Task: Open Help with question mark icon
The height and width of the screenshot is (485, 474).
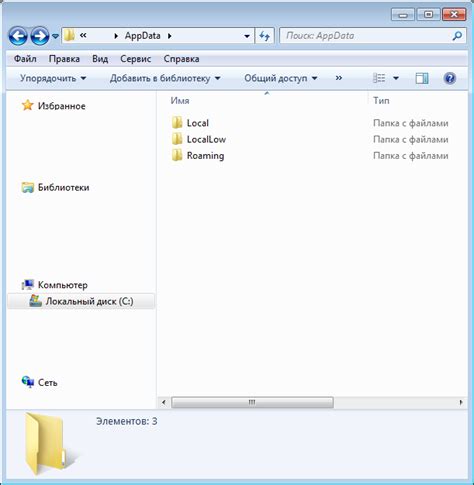Action: click(x=450, y=78)
